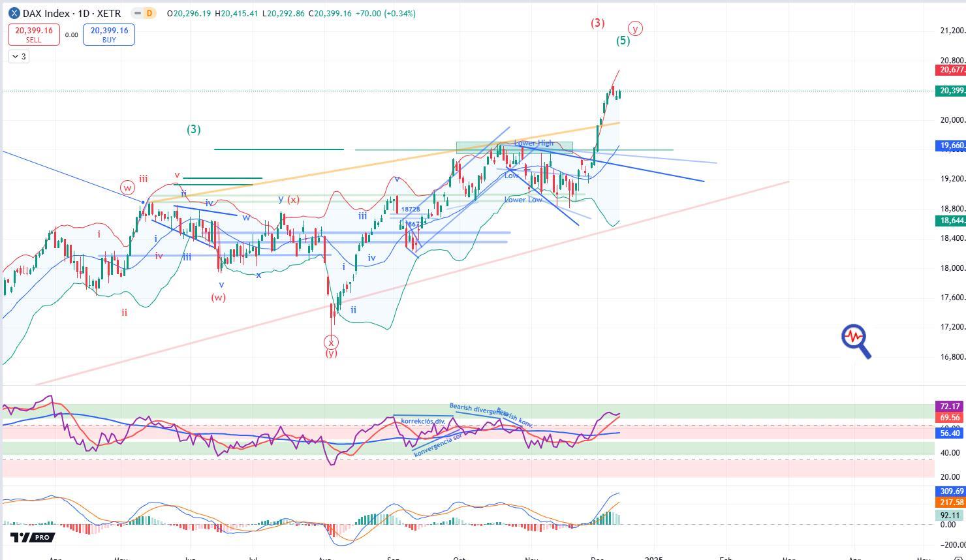Click the blue magnifier pulse icon
Viewport: 966px width, 560px height.
click(x=856, y=341)
